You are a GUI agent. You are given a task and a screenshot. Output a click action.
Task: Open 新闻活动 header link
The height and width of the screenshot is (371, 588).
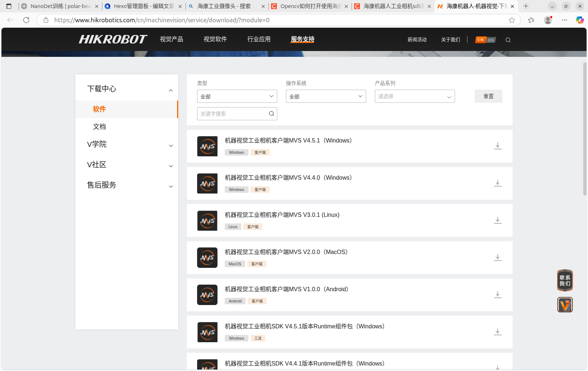[x=417, y=40]
